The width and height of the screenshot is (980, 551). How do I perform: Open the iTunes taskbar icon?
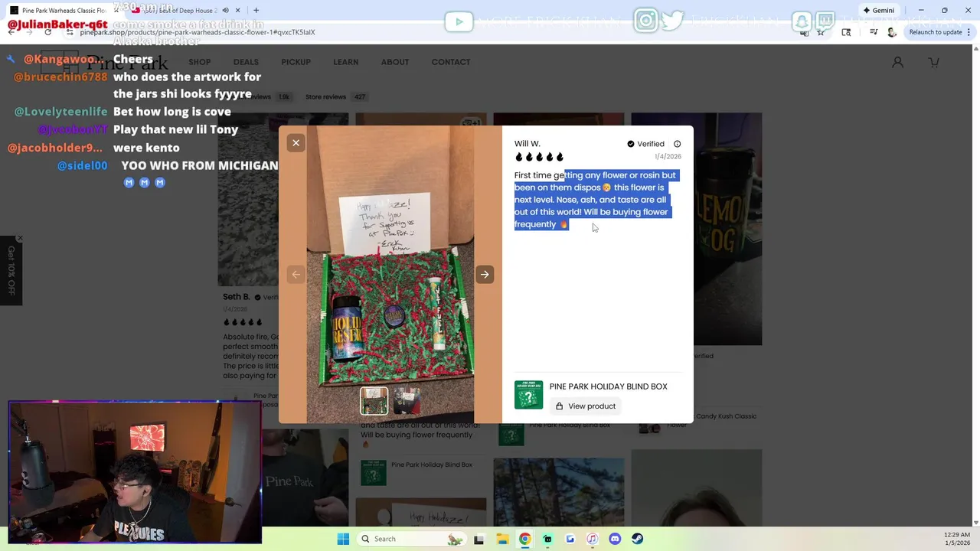point(592,539)
